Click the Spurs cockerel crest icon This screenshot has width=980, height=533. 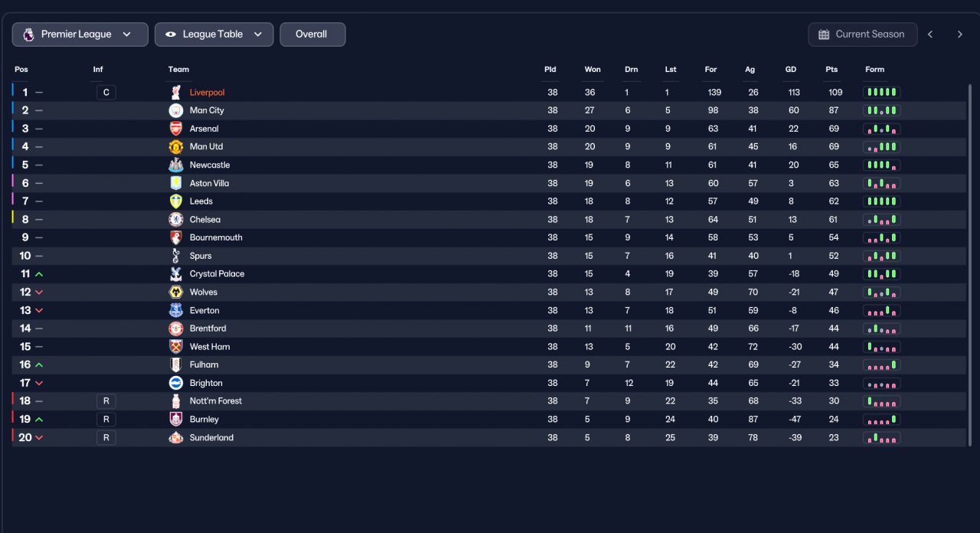(x=176, y=256)
